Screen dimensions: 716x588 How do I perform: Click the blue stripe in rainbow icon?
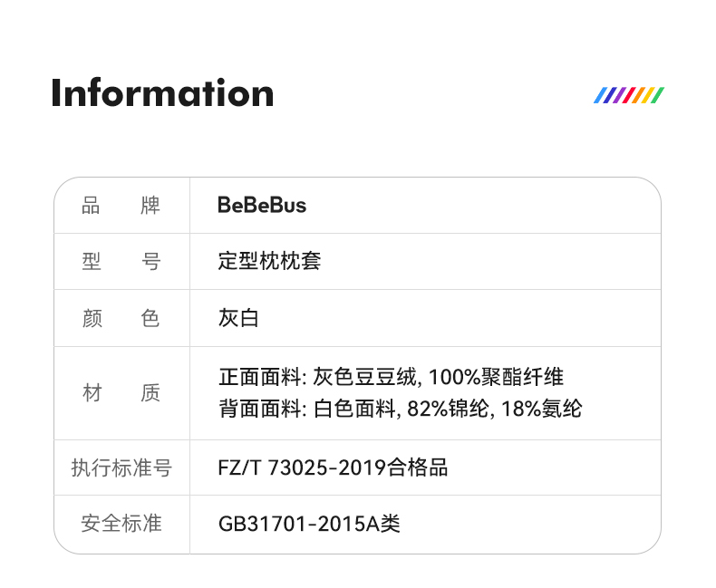click(599, 95)
